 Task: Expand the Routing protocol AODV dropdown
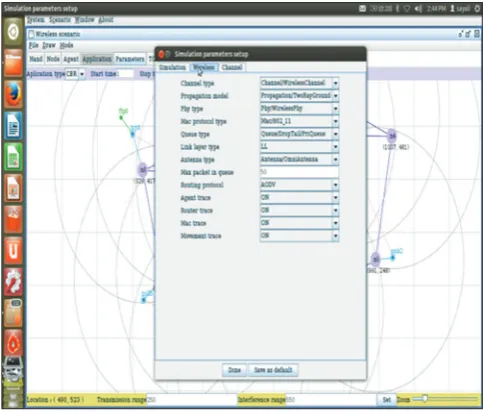click(299, 185)
